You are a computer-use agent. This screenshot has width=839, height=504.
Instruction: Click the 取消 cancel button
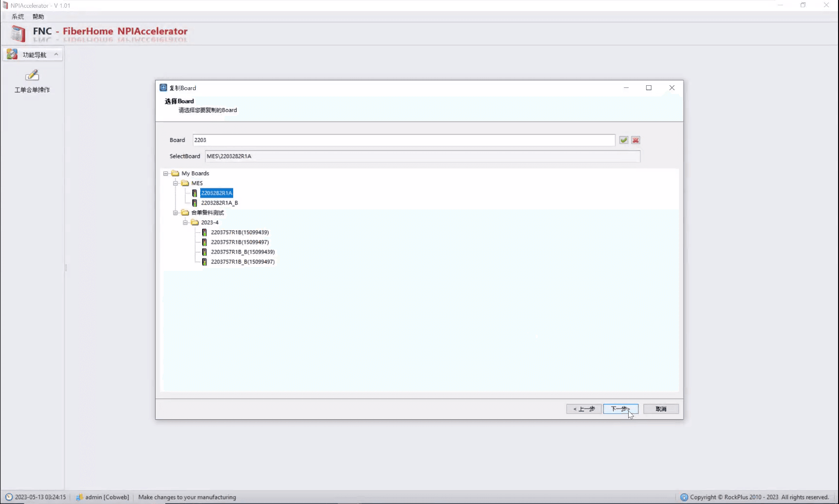pyautogui.click(x=661, y=409)
